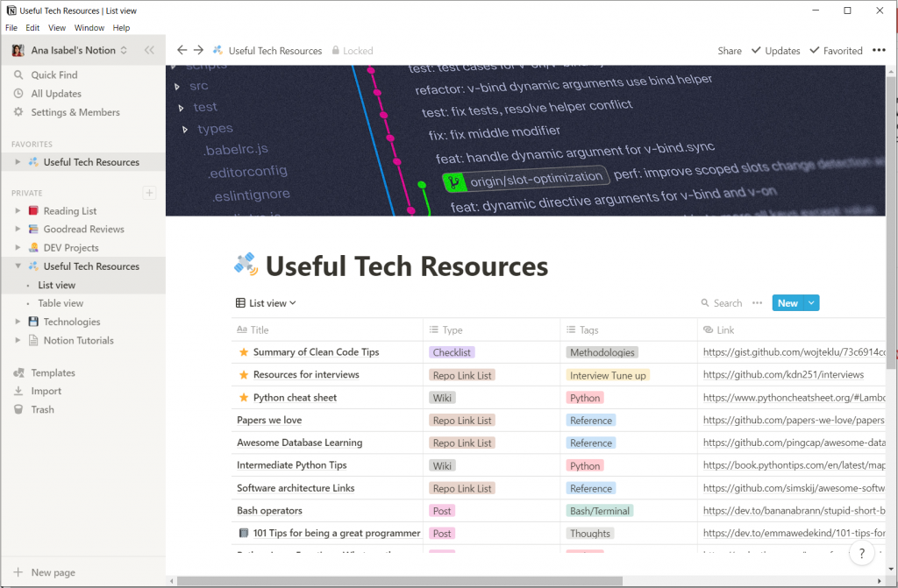Image resolution: width=898 pixels, height=588 pixels.
Task: Toggle the Favorited status of this page
Action: coord(836,51)
